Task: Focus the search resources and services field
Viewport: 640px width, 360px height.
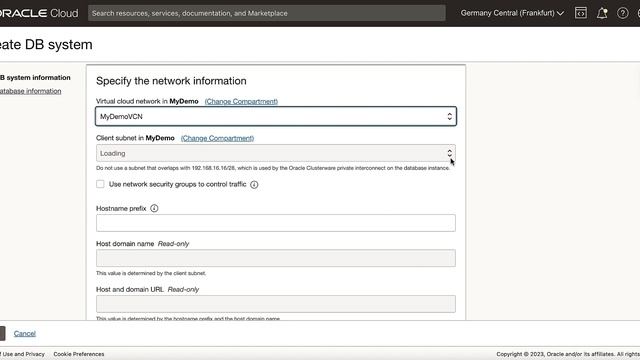Action: (x=267, y=13)
